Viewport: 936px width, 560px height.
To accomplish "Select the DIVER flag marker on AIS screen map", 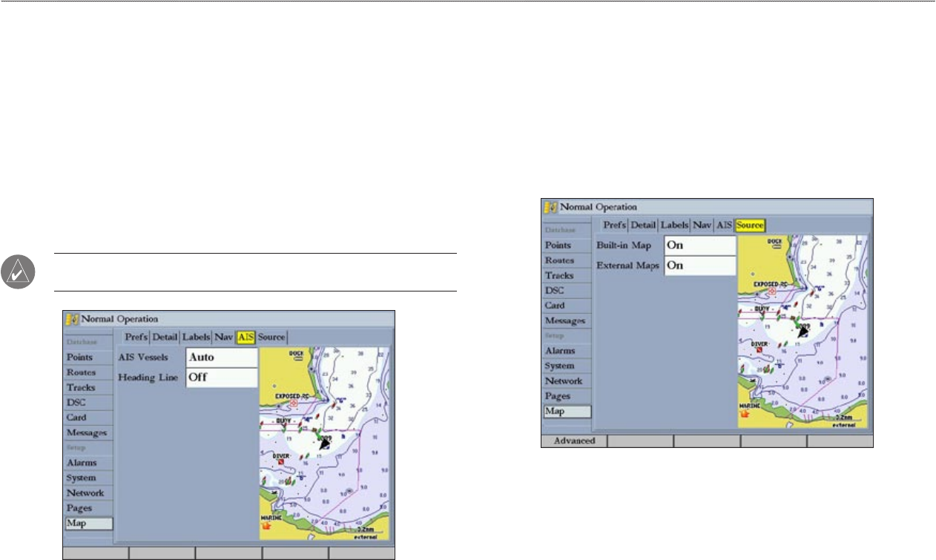I will (281, 461).
